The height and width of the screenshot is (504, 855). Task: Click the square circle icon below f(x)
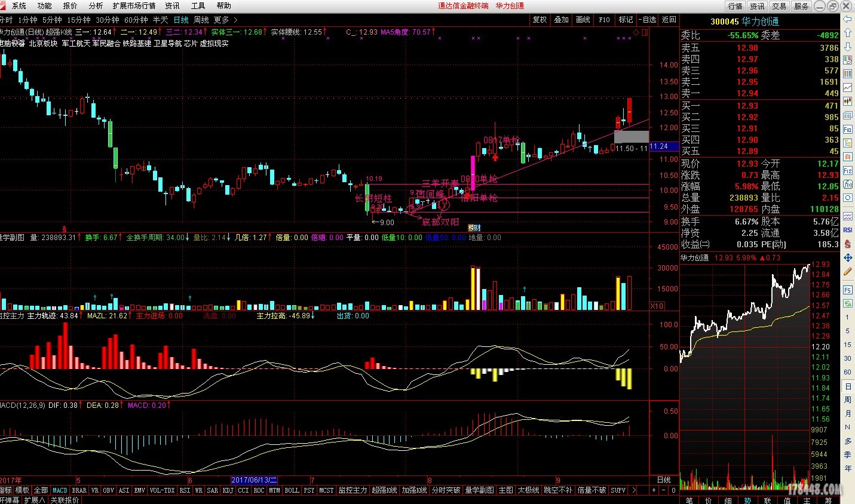pos(847,198)
